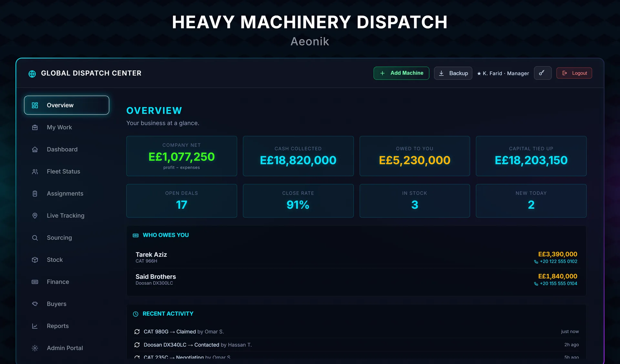Click the Buyers handshake icon
Image resolution: width=620 pixels, height=364 pixels.
tap(35, 304)
